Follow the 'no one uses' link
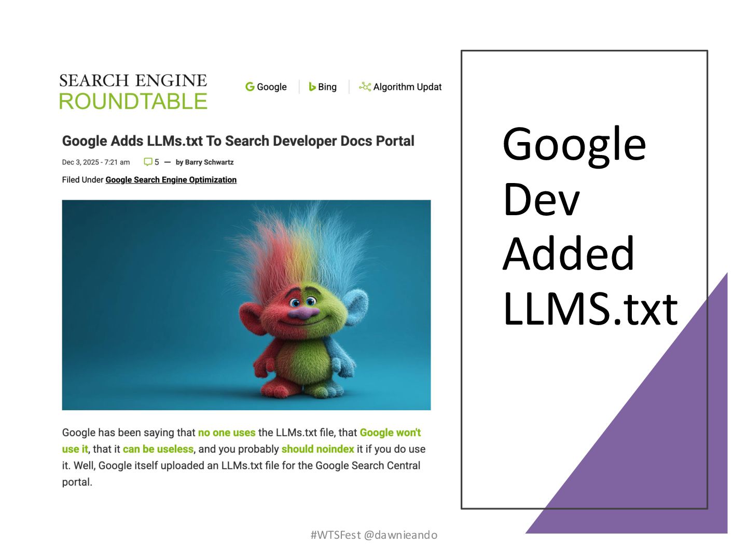The height and width of the screenshot is (560, 747). pyautogui.click(x=227, y=432)
